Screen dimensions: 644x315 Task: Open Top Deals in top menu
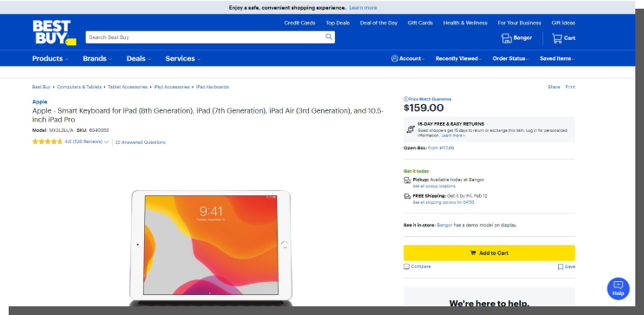tap(338, 23)
